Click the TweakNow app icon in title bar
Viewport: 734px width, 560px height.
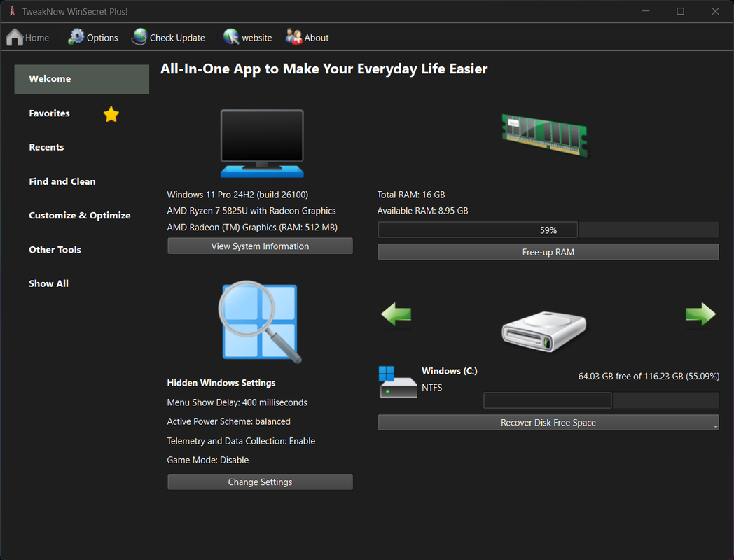(x=12, y=11)
